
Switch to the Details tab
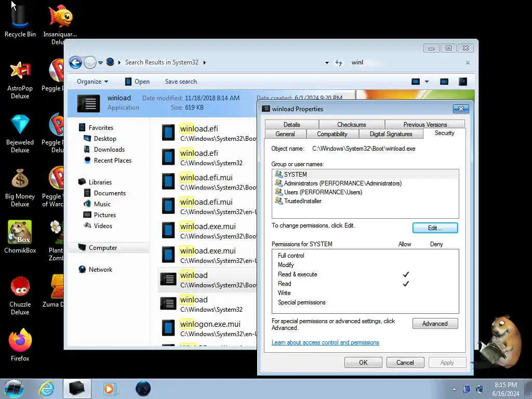(x=292, y=125)
